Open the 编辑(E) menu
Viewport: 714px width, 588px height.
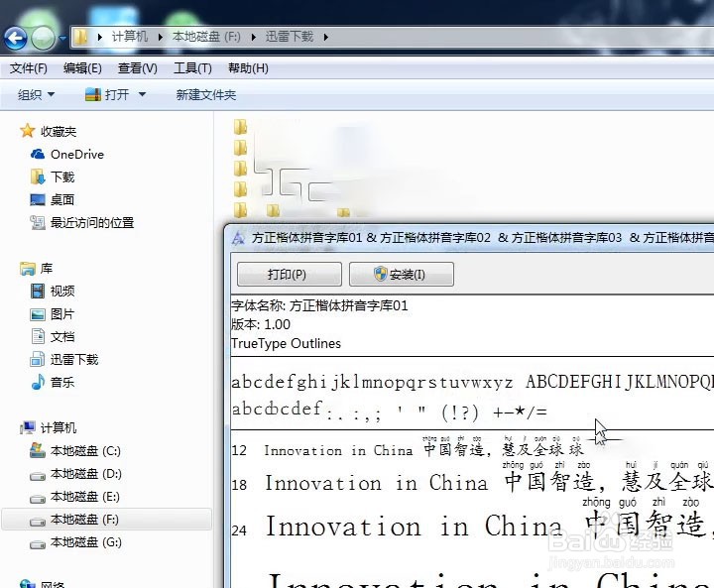tap(82, 68)
